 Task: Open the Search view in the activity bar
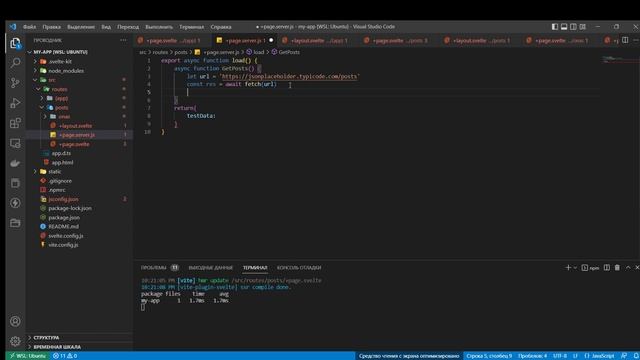click(x=15, y=63)
